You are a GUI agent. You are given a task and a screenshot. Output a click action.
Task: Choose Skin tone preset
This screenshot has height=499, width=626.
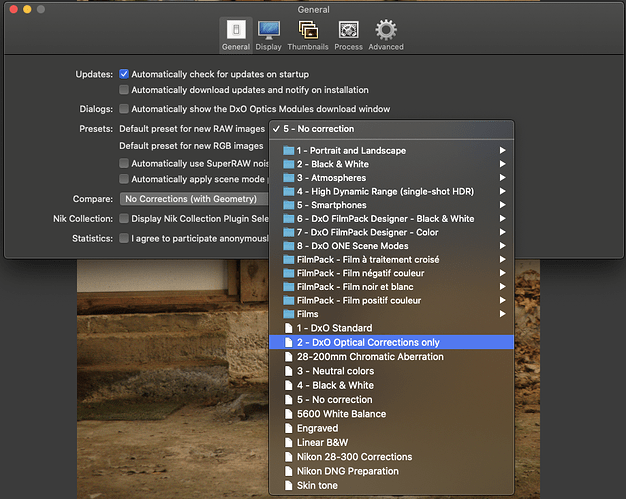[x=392, y=485]
